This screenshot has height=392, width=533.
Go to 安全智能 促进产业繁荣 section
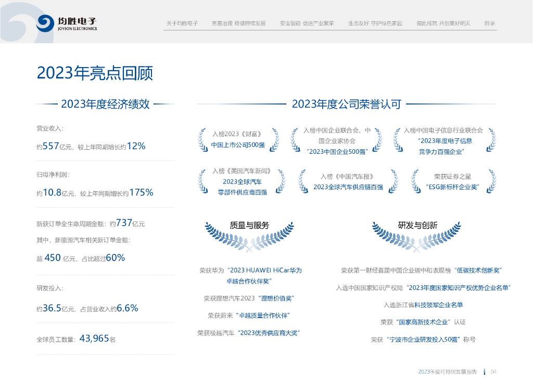(x=307, y=23)
